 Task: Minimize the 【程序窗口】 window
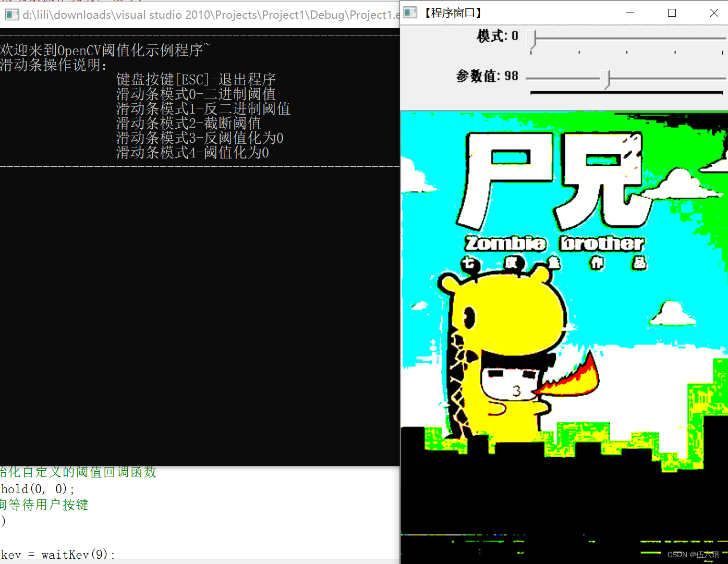(x=629, y=13)
